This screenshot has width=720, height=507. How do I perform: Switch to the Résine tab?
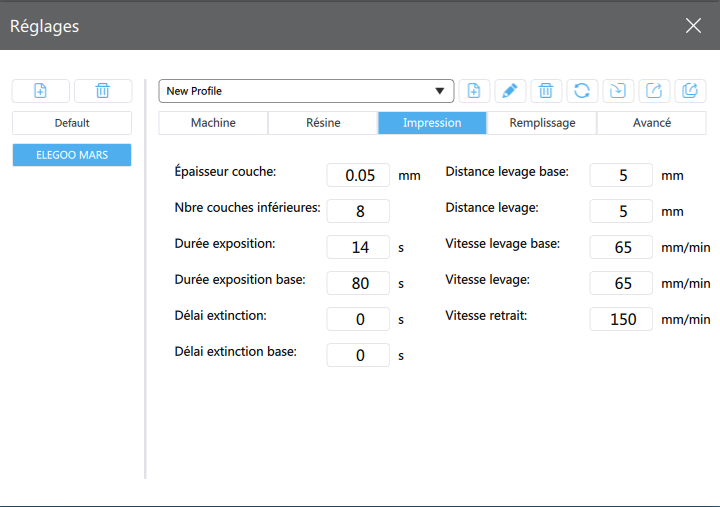tap(323, 123)
